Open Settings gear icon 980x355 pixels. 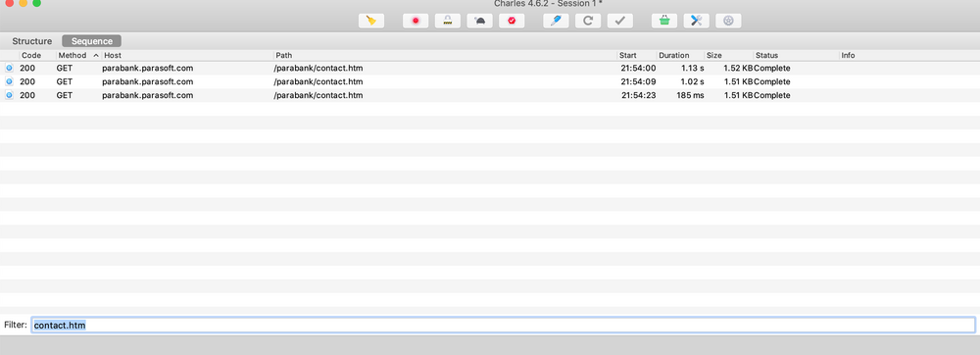click(728, 21)
